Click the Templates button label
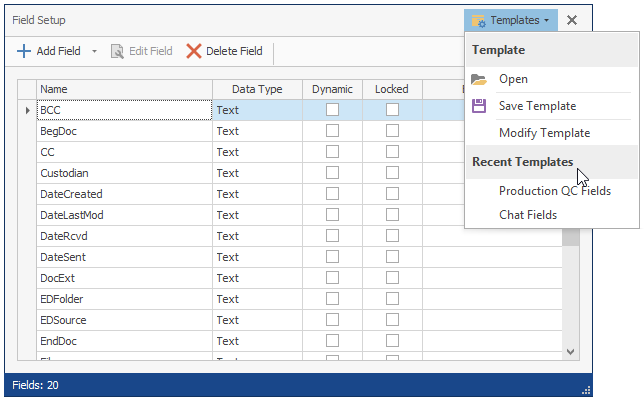This screenshot has height=400, width=644. (x=515, y=20)
